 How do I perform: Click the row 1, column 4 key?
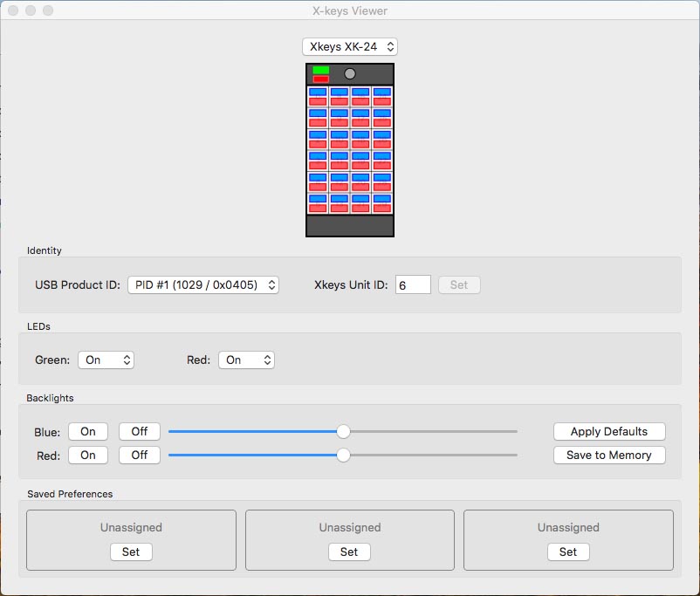382,97
